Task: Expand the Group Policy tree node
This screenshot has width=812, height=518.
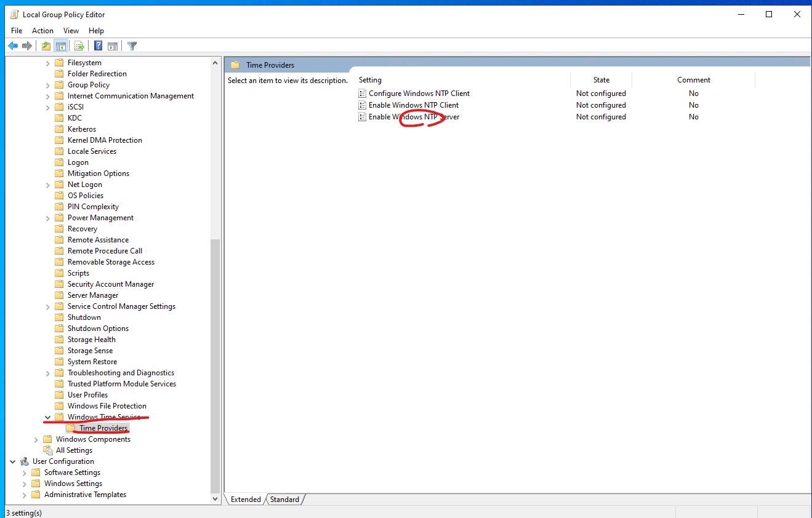Action: [48, 85]
